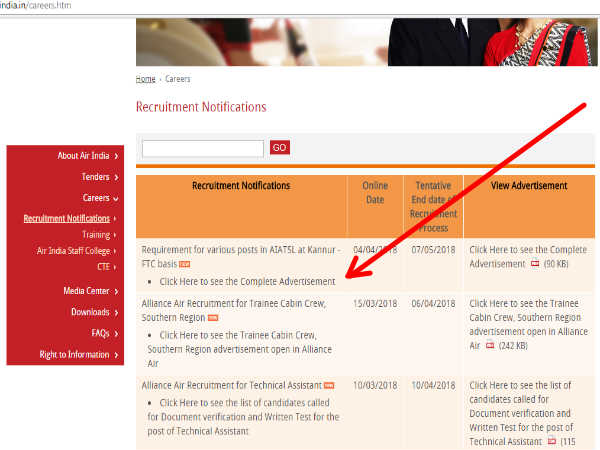Click new badge beside Technical Assistant title

[x=329, y=386]
